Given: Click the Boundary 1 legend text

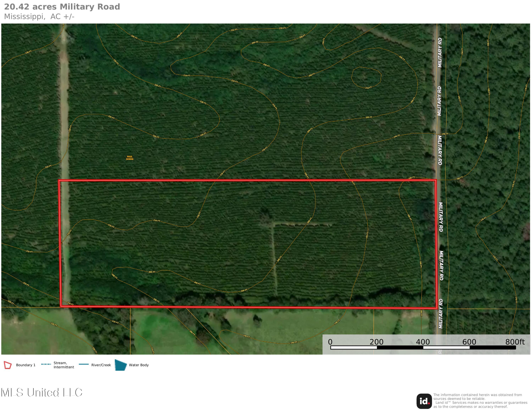Looking at the screenshot, I should pyautogui.click(x=26, y=365).
